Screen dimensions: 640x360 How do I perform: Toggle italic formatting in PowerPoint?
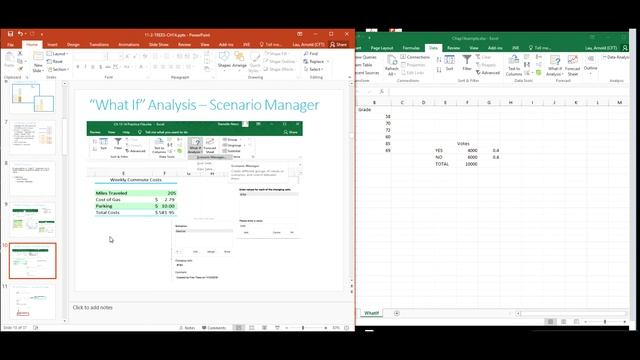85,67
